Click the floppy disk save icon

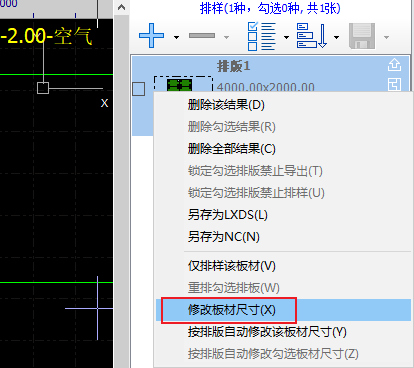pyautogui.click(x=362, y=36)
